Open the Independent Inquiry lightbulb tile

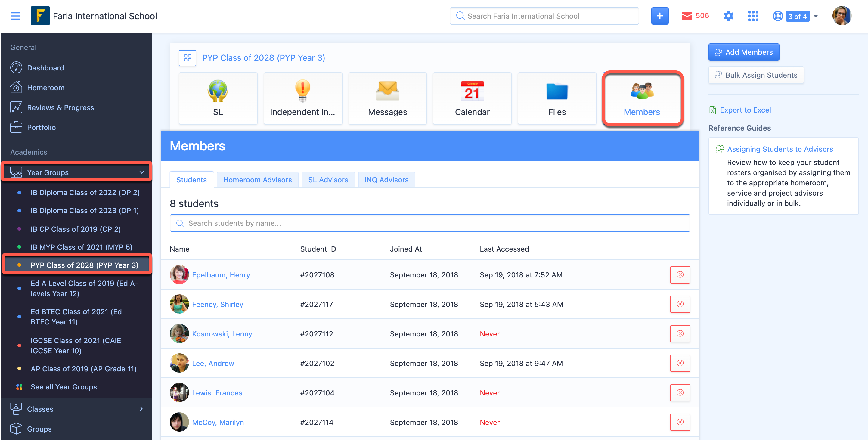pyautogui.click(x=302, y=98)
